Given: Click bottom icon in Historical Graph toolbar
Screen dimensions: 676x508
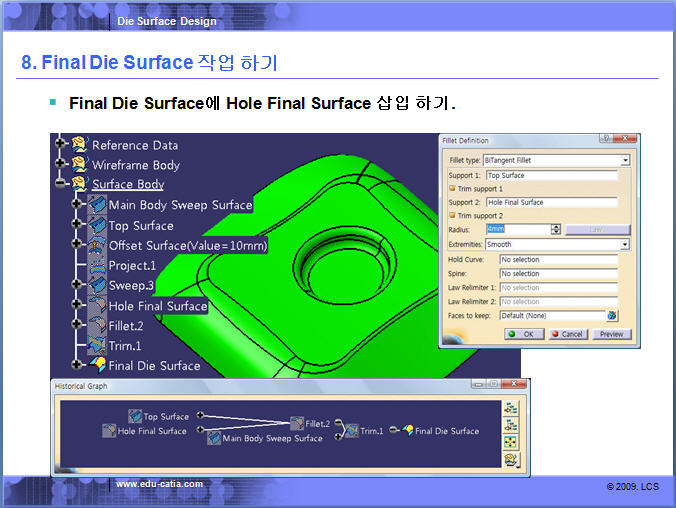Looking at the screenshot, I should click(511, 459).
